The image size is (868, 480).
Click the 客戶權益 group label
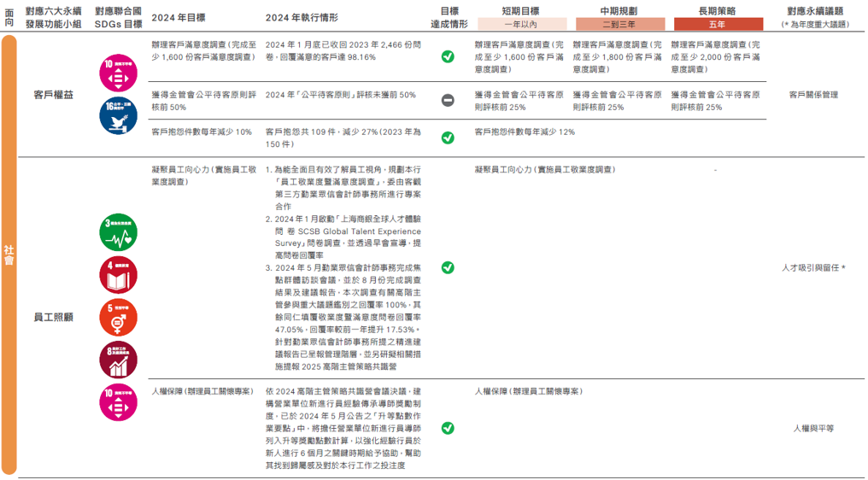(x=53, y=95)
